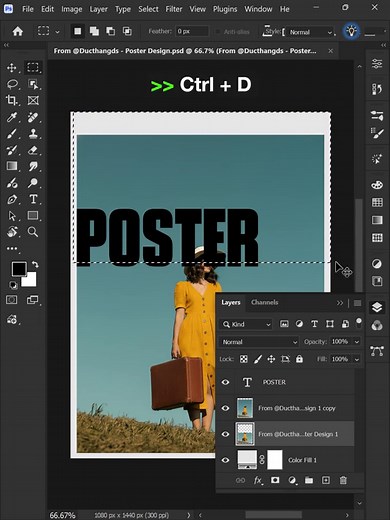Screen dimensions: 390x520
Task: Expand the Opacity slider dropdown
Action: click(x=357, y=342)
